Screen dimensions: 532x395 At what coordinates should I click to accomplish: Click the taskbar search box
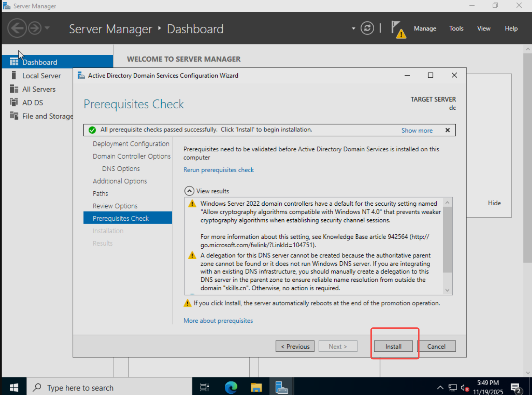109,387
